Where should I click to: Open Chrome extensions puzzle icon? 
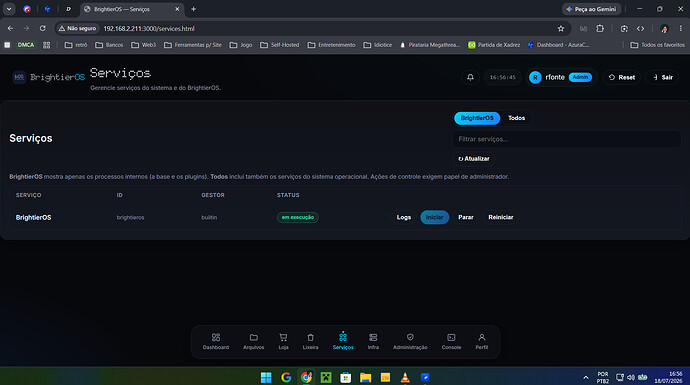coord(600,29)
